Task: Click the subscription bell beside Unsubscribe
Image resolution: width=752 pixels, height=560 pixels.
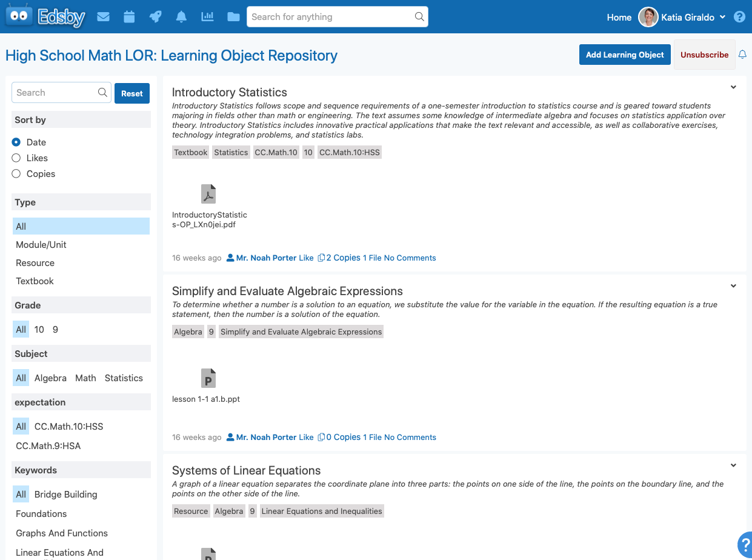Action: pos(742,55)
